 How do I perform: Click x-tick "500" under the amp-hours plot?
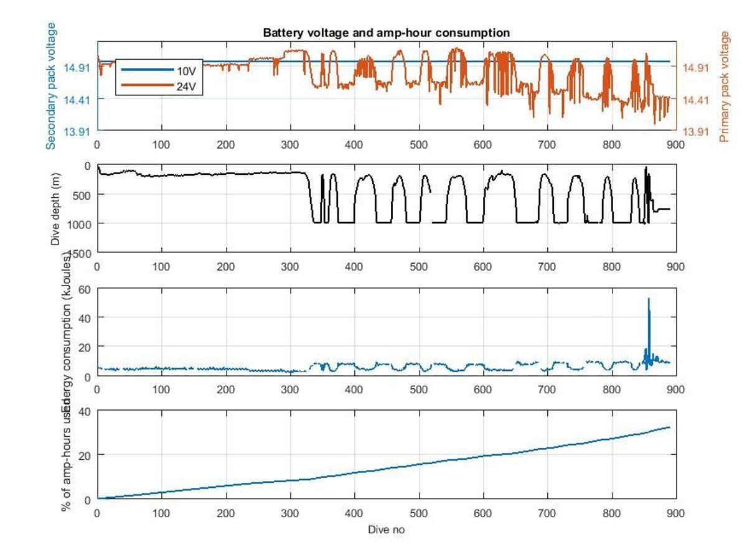[419, 513]
